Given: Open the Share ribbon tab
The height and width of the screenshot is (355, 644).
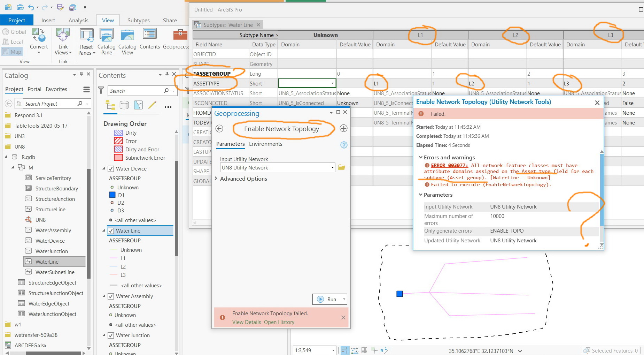Looking at the screenshot, I should pyautogui.click(x=170, y=21).
